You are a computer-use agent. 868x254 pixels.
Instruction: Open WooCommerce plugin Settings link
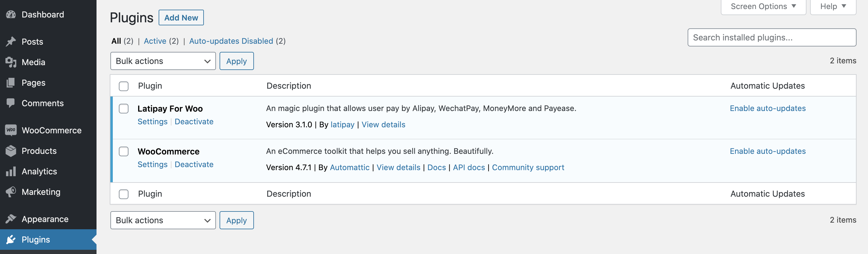(152, 164)
